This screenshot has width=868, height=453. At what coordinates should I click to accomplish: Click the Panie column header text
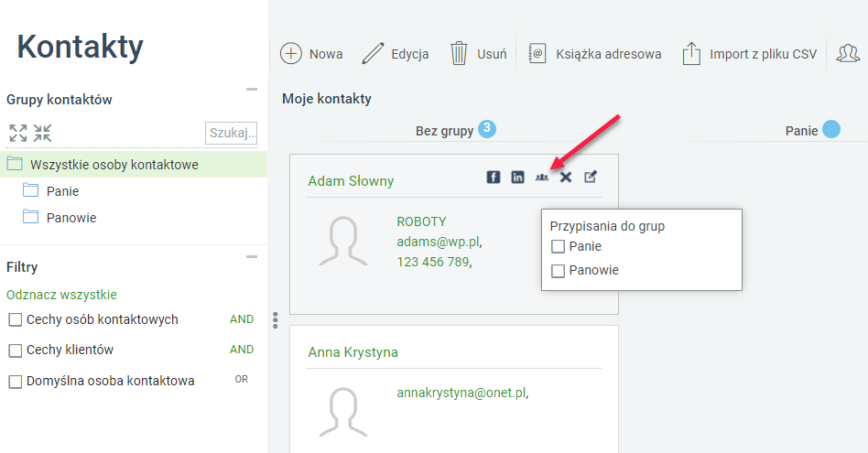coord(801,131)
